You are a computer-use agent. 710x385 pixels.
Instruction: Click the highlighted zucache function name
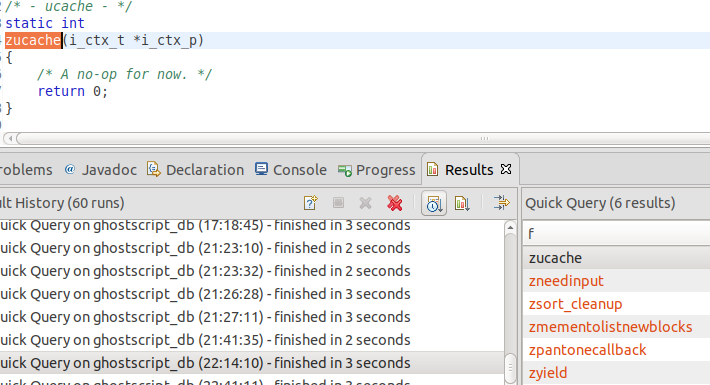(x=33, y=40)
